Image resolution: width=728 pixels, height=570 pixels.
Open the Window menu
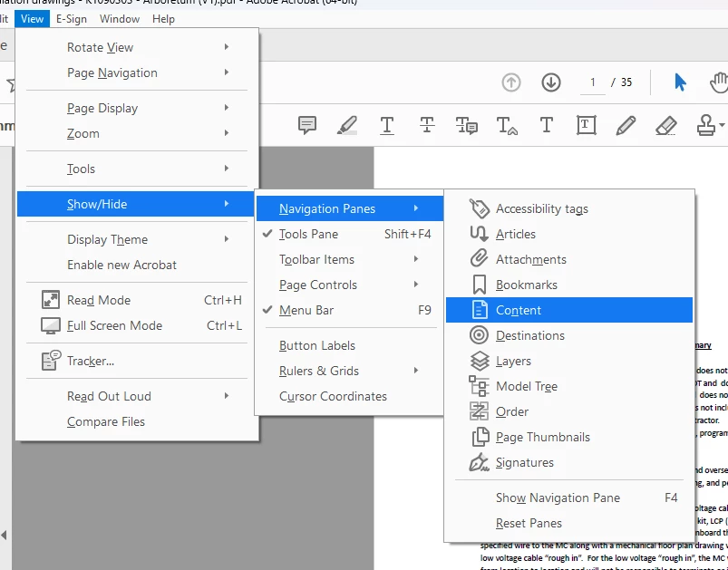pyautogui.click(x=120, y=19)
